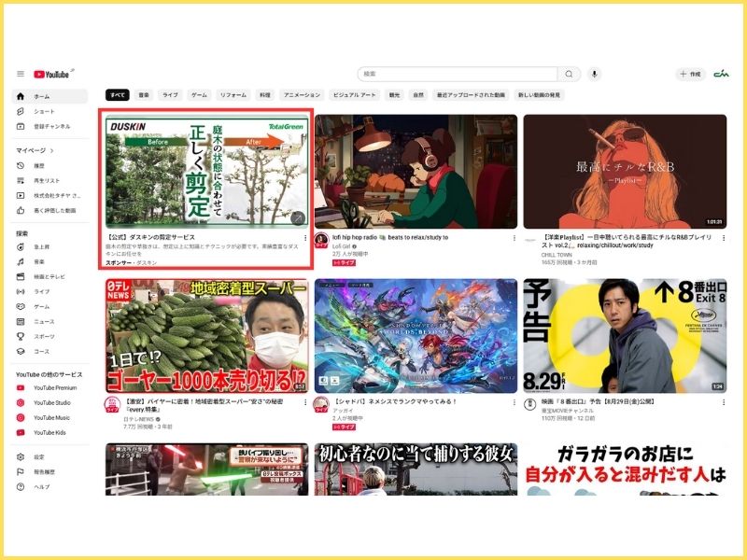Open 設定 (settings) in the sidebar
Screen dimensions: 747x560
(49, 457)
